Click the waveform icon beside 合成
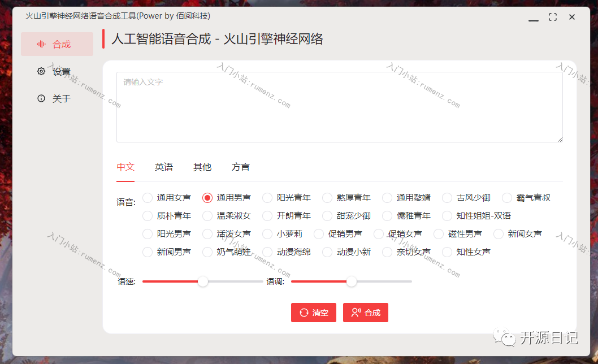Screen dimensions: 598x364 click(x=41, y=44)
